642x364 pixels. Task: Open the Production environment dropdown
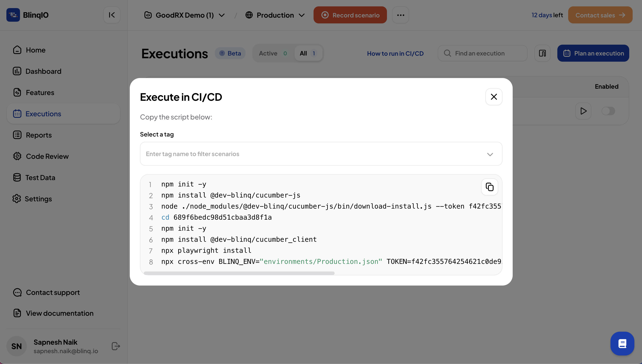(275, 15)
